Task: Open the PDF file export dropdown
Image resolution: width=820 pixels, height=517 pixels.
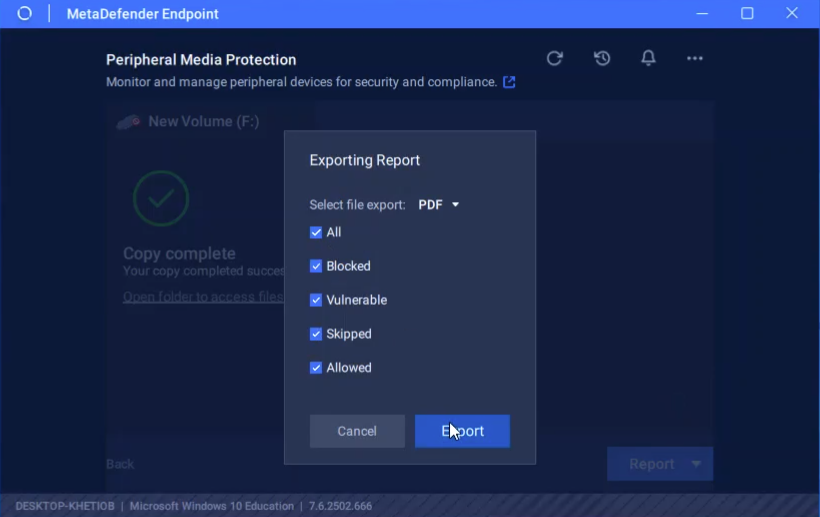Action: pos(439,204)
